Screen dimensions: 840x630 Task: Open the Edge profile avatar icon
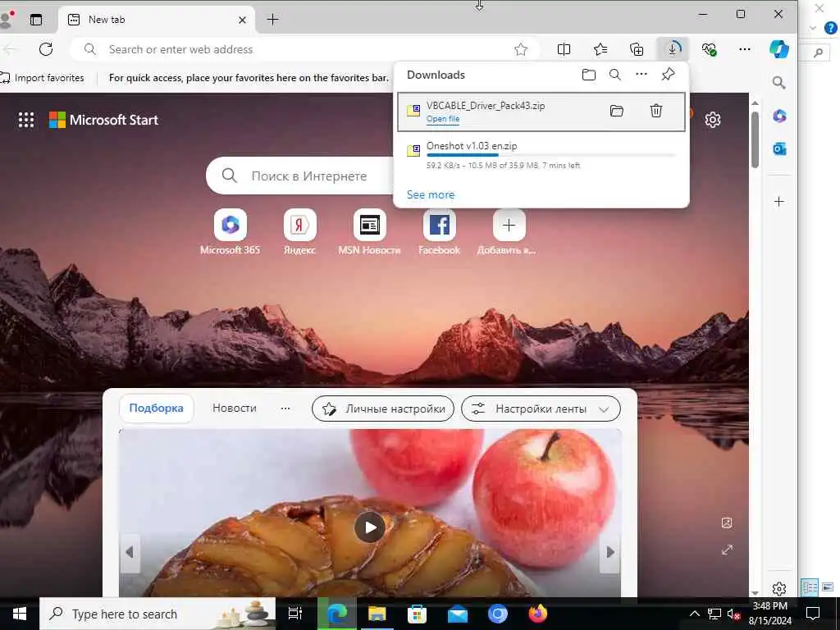click(7, 20)
